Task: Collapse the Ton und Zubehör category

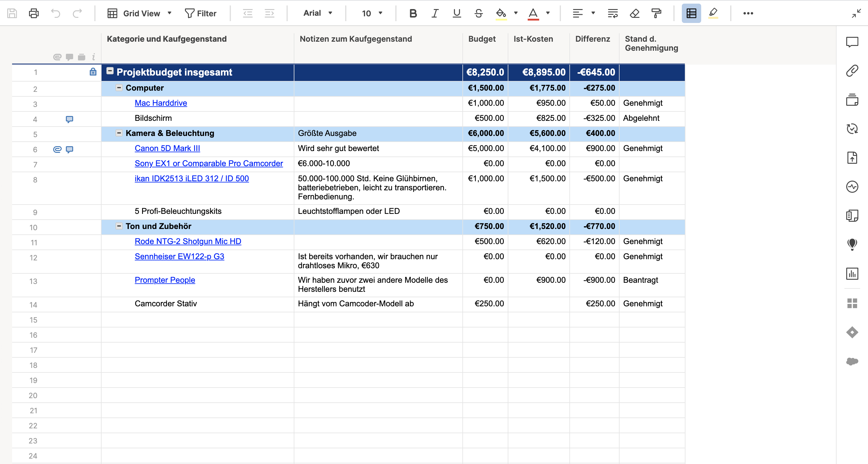Action: coord(119,226)
